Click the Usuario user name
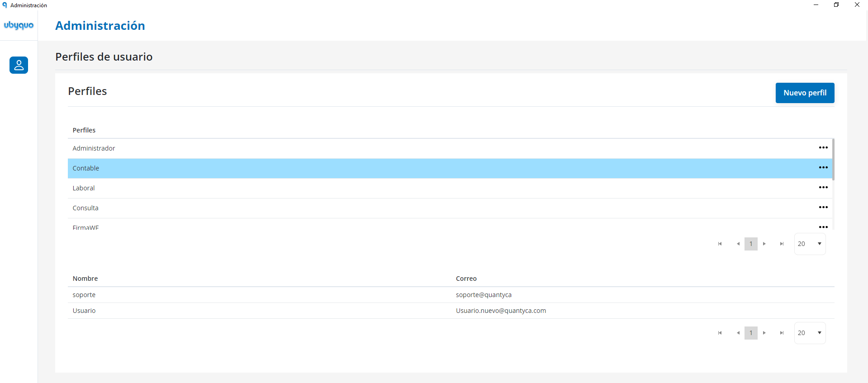 click(84, 311)
